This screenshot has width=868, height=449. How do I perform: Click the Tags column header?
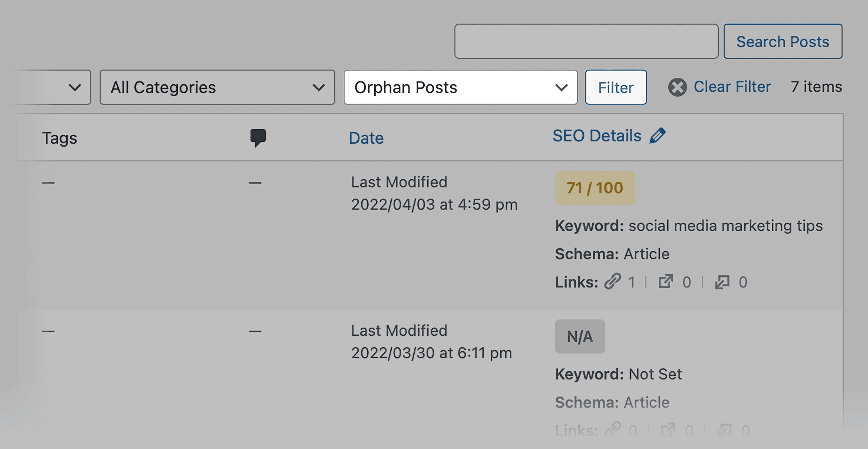pyautogui.click(x=59, y=138)
